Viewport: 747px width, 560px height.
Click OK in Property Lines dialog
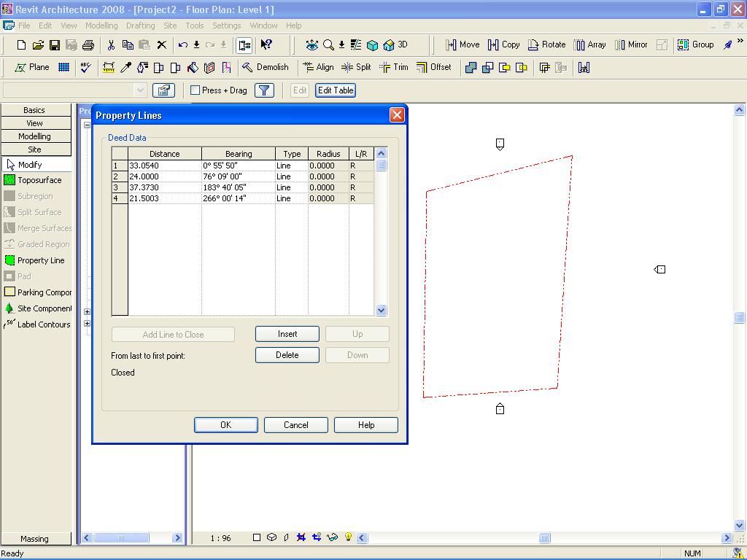tap(225, 425)
